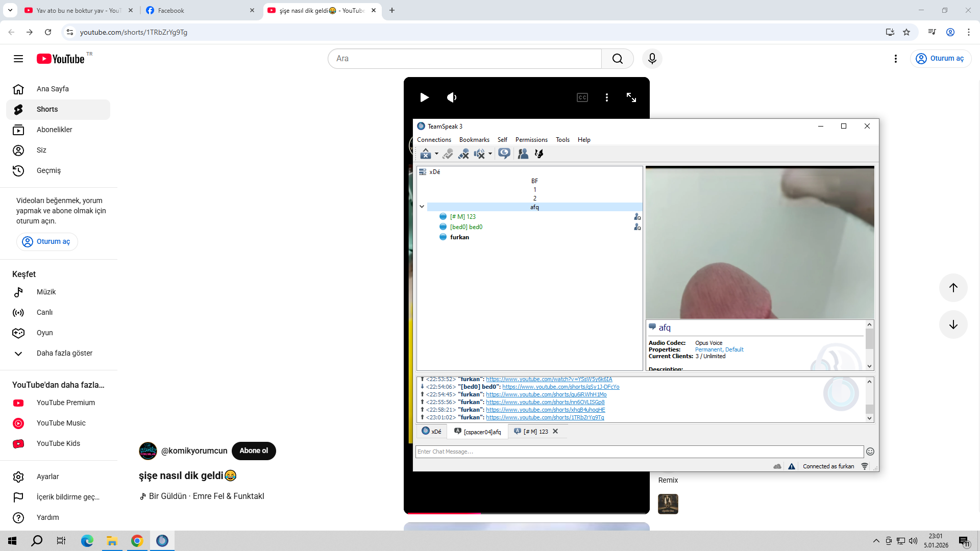The width and height of the screenshot is (980, 551).
Task: Open the Chrome profile icon
Action: coord(950,32)
